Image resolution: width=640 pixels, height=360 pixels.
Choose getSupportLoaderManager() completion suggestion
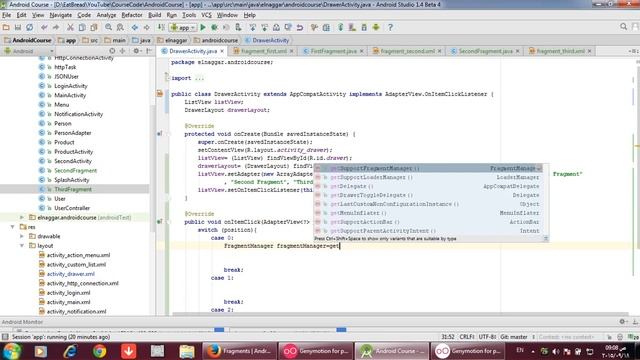click(427, 177)
